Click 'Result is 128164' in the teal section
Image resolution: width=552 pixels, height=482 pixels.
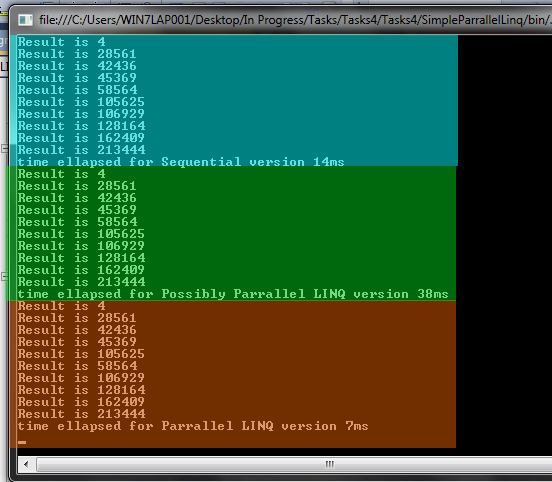point(82,126)
